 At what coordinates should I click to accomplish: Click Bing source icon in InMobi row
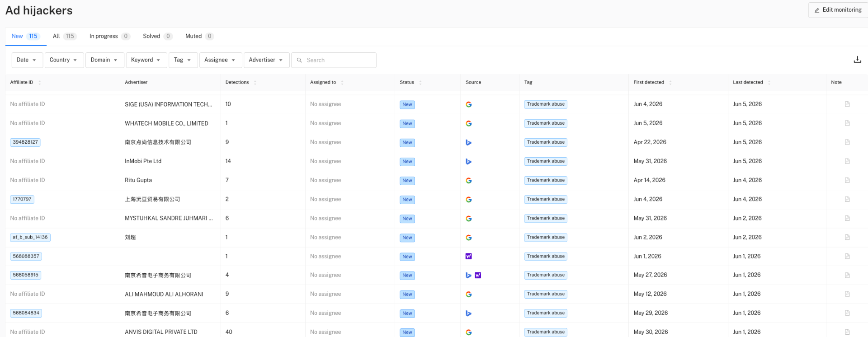469,161
